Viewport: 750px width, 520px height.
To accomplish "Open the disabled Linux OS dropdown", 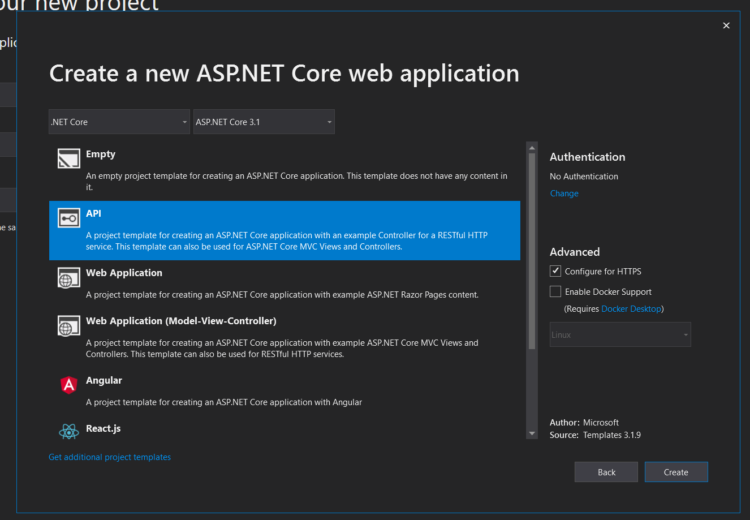I will [x=620, y=335].
